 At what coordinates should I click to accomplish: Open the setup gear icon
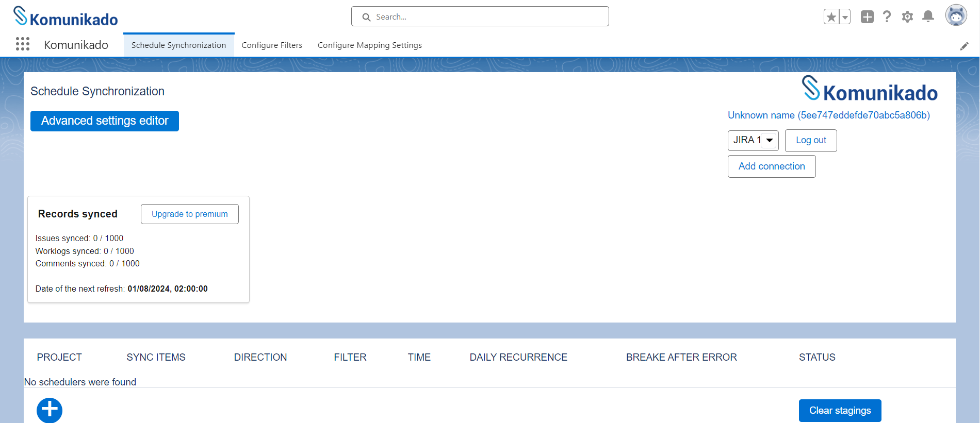[x=907, y=17]
